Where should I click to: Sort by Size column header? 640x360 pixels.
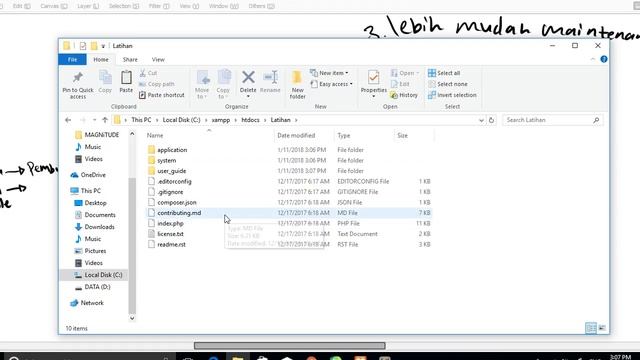pyautogui.click(x=402, y=136)
